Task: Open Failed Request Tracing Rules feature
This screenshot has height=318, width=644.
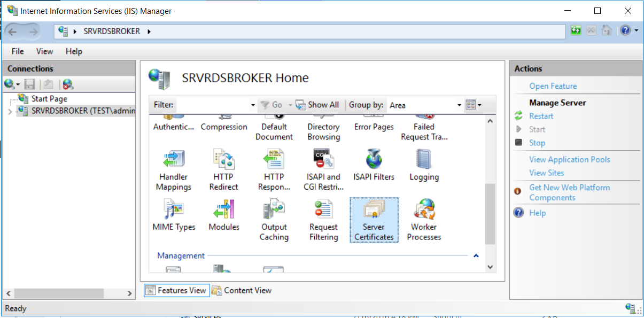Action: (424, 129)
